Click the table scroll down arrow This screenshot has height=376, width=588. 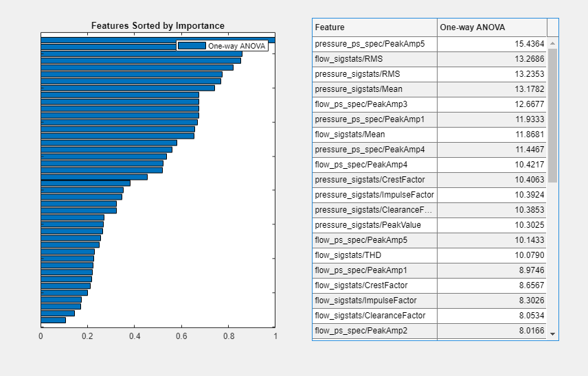(x=552, y=333)
